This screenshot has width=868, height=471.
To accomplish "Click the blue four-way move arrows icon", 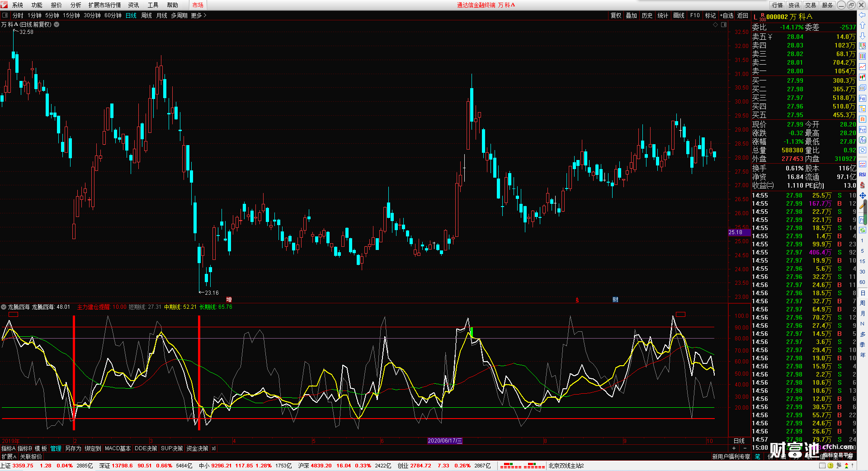I will pyautogui.click(x=863, y=195).
